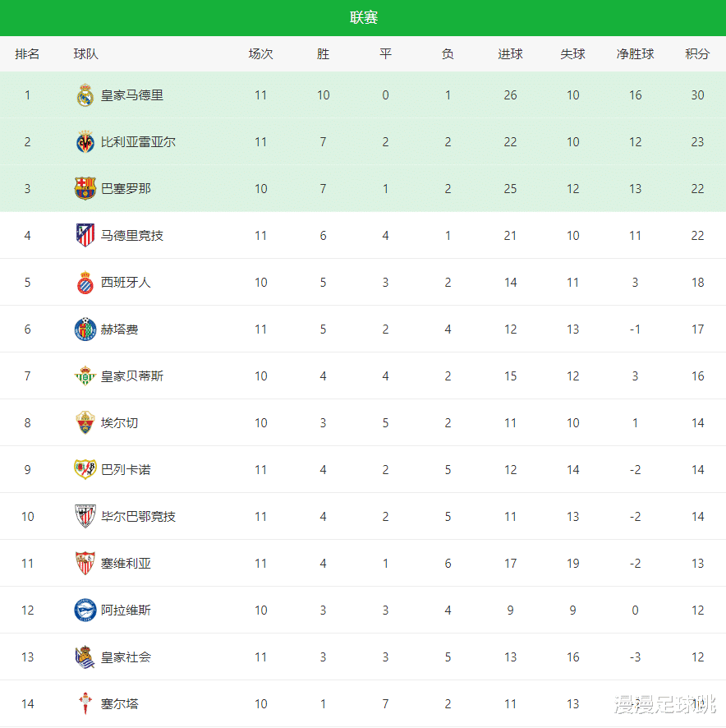Click the Espanyol club crest
This screenshot has width=726, height=728.
tap(85, 283)
